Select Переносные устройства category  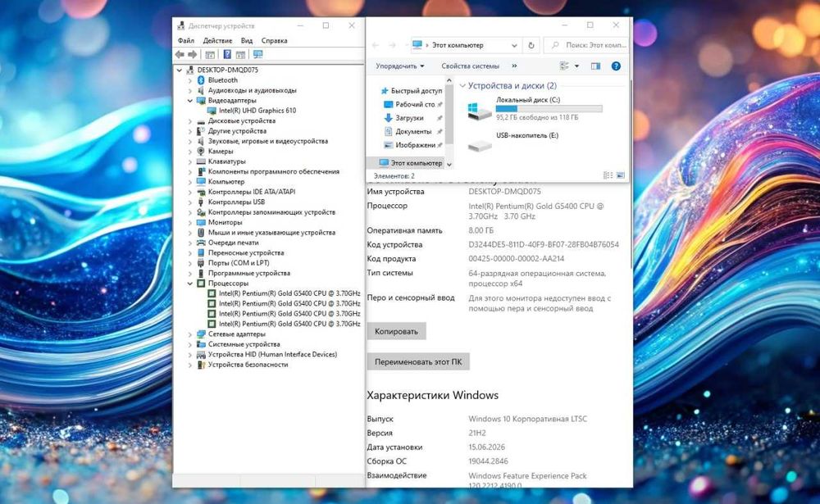[x=246, y=252]
